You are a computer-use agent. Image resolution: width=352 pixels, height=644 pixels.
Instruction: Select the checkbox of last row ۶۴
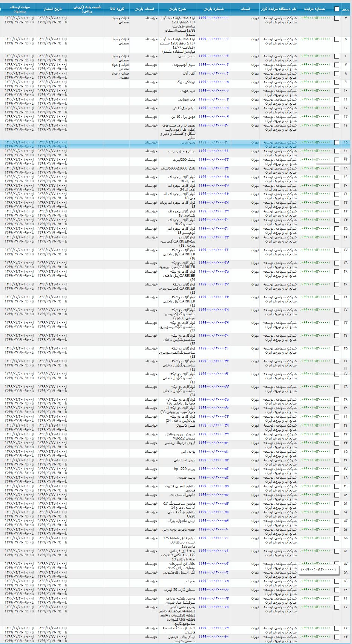click(x=337, y=637)
